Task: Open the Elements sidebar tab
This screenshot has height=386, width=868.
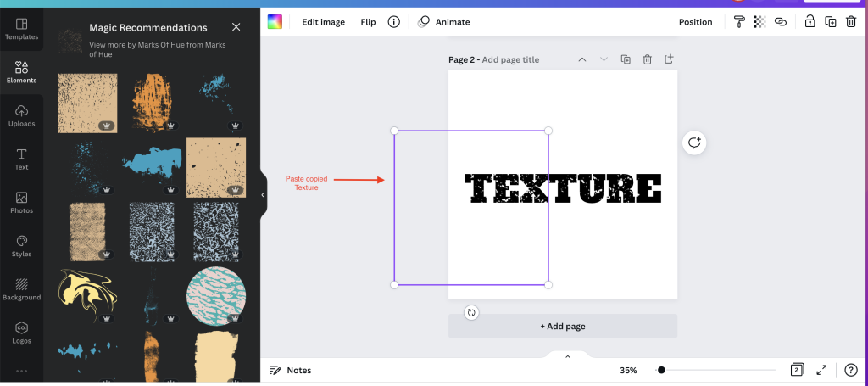Action: [21, 73]
